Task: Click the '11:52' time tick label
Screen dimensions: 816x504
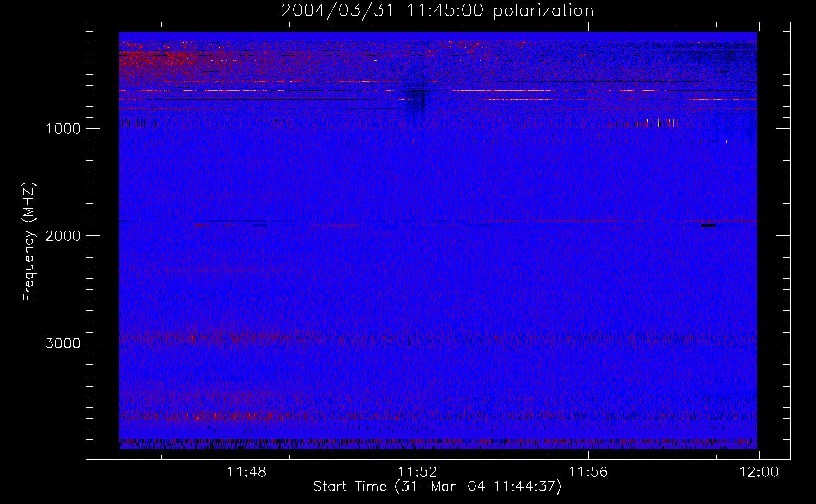Action: (417, 472)
